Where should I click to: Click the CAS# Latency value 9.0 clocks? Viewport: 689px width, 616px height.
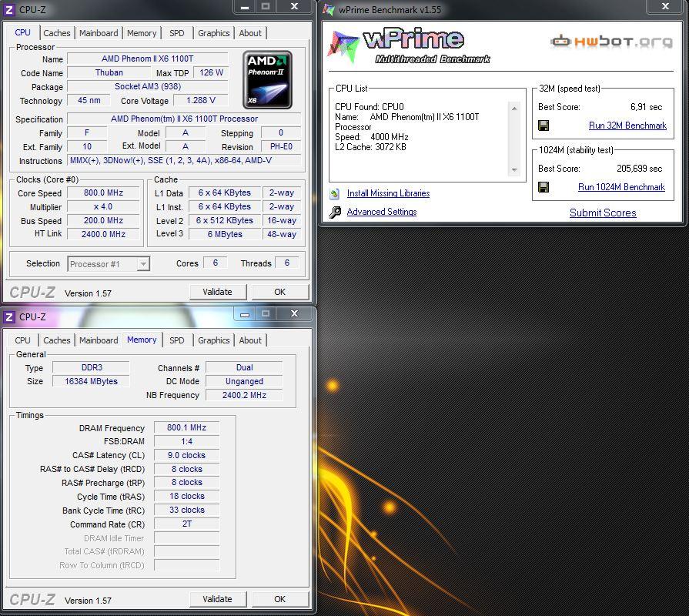187,455
